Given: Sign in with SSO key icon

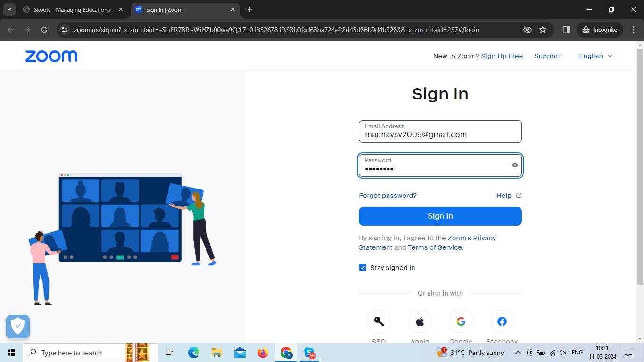Looking at the screenshot, I should coord(379,321).
